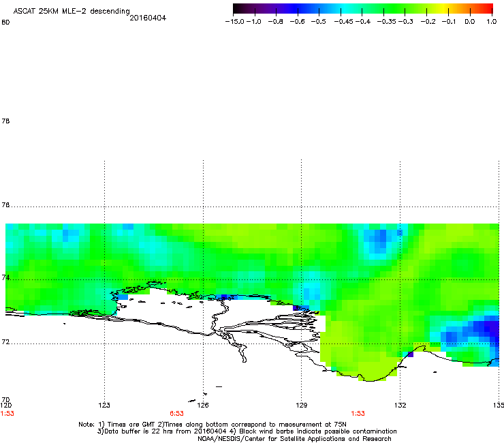
Task: Click the 1.0 color scale label
Action: click(x=492, y=22)
